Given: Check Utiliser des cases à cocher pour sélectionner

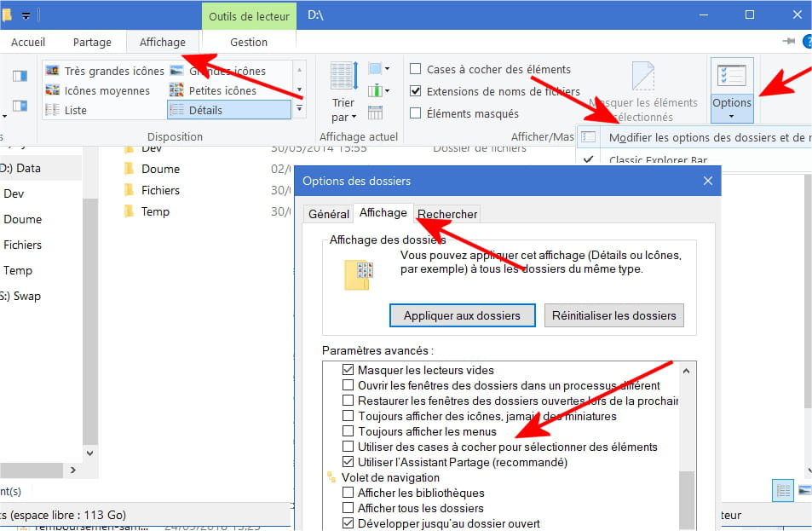Looking at the screenshot, I should point(348,447).
